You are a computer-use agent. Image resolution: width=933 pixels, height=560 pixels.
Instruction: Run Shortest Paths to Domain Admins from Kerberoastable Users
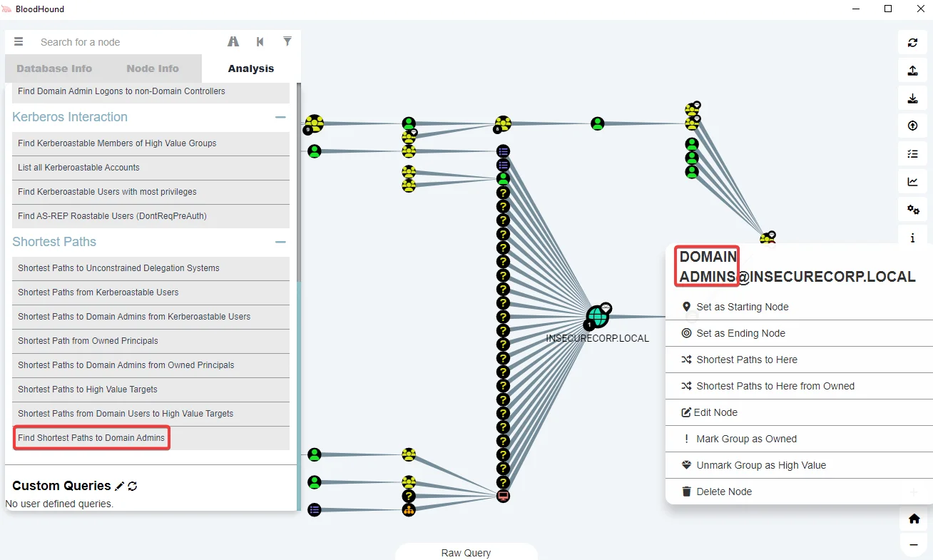(x=151, y=317)
